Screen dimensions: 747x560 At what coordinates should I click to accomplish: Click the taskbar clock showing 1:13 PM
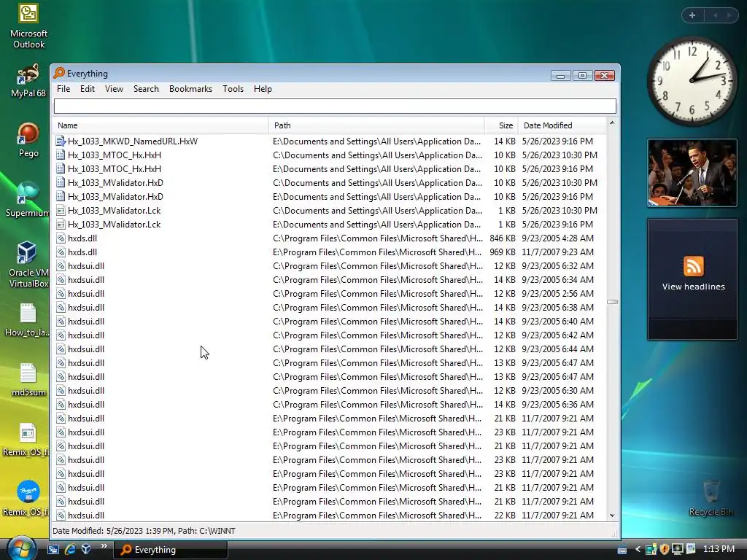coord(719,549)
